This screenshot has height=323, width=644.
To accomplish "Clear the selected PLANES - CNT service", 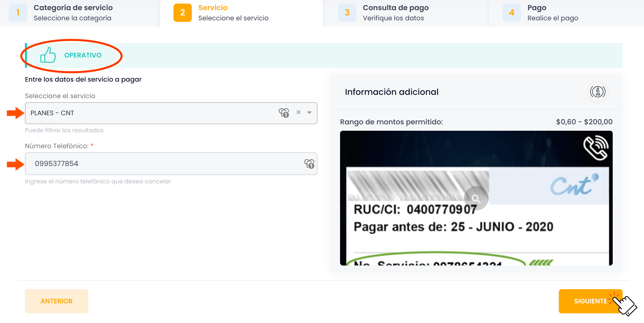I will (x=298, y=112).
